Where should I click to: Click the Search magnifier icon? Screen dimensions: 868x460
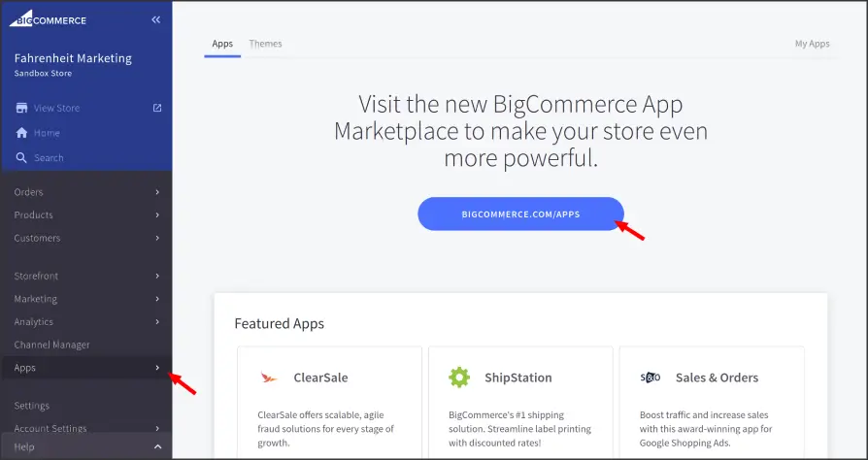[21, 158]
